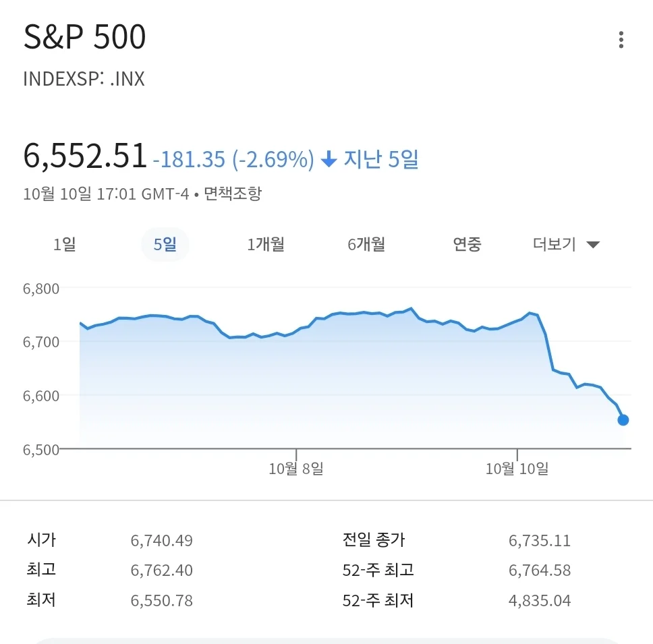The width and height of the screenshot is (653, 644).
Task: Click the S&P 500 title
Action: pos(85,38)
